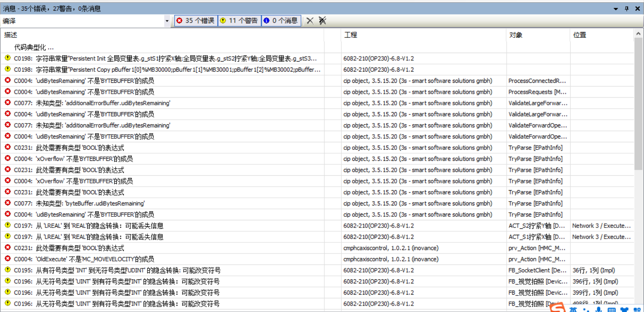
Task: Toggle the 35 个错误 errors filter
Action: click(x=196, y=20)
